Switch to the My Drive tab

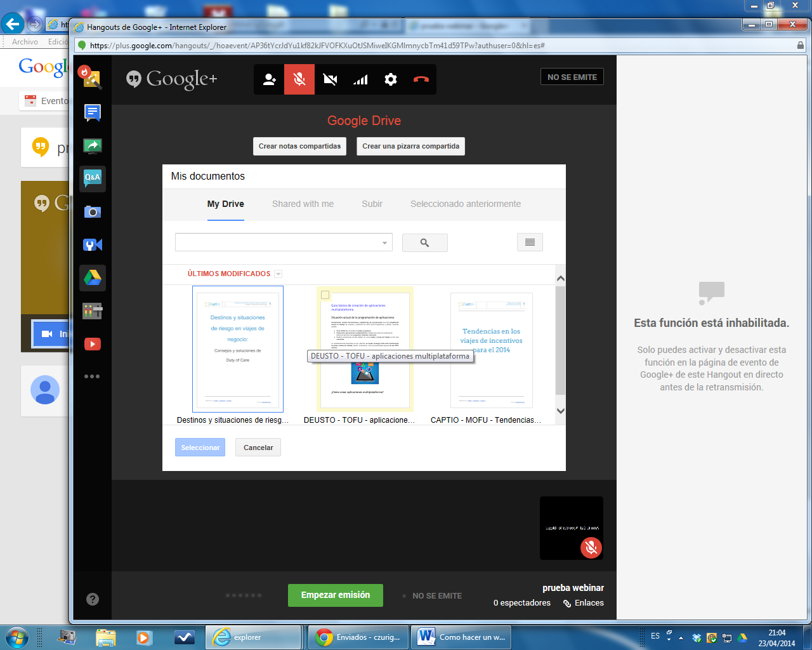(226, 204)
